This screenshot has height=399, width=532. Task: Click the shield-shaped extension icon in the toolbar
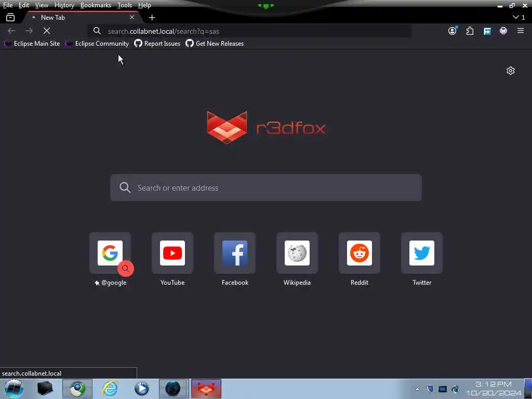[503, 31]
